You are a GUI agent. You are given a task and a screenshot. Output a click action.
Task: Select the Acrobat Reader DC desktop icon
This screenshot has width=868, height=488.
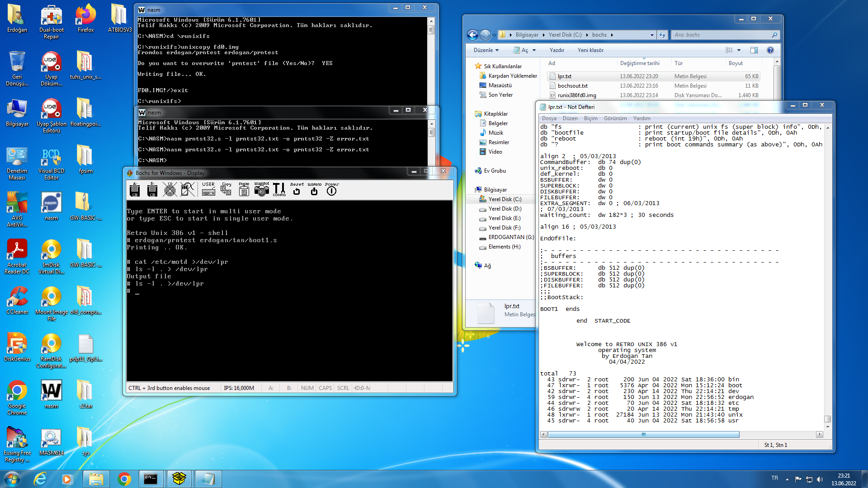coord(17,257)
